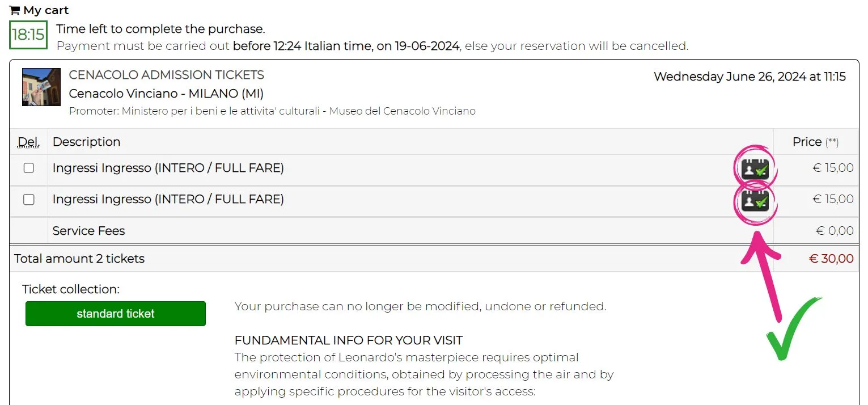Viewport: 868px width, 405px height.
Task: Tick the delete checkbox for first ticket
Action: pos(29,168)
